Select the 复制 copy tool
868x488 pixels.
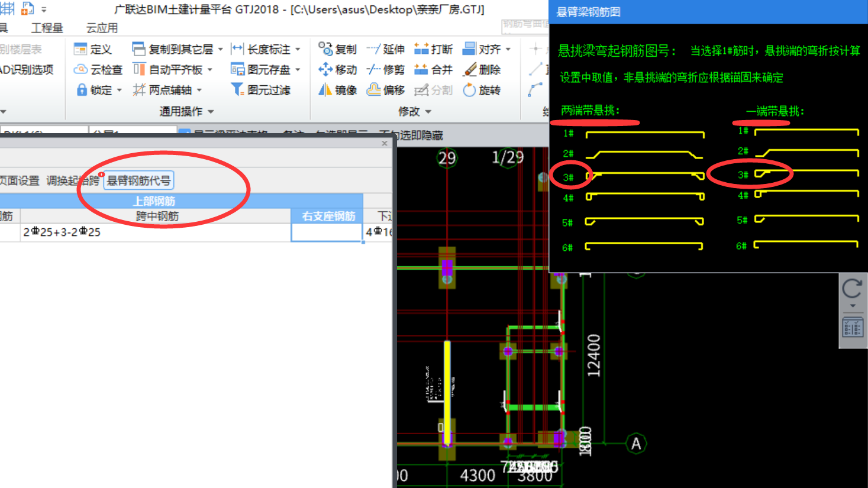(x=337, y=49)
